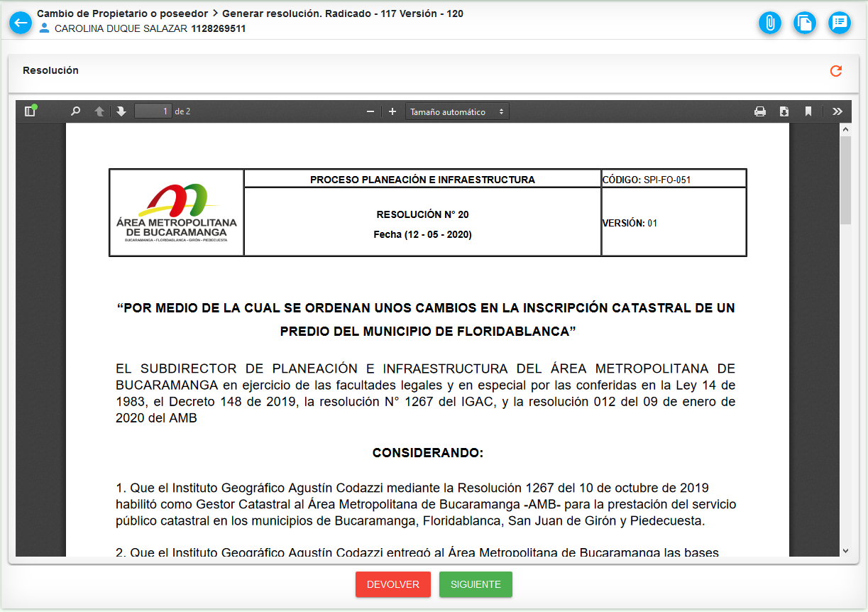This screenshot has height=612, width=868.
Task: Print the resolution PDF
Action: pyautogui.click(x=760, y=111)
